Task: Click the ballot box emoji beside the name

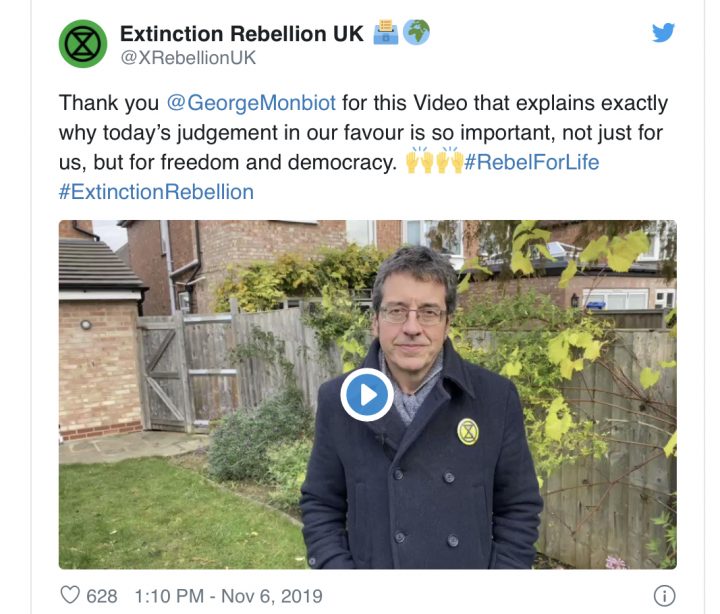Action: (x=386, y=32)
